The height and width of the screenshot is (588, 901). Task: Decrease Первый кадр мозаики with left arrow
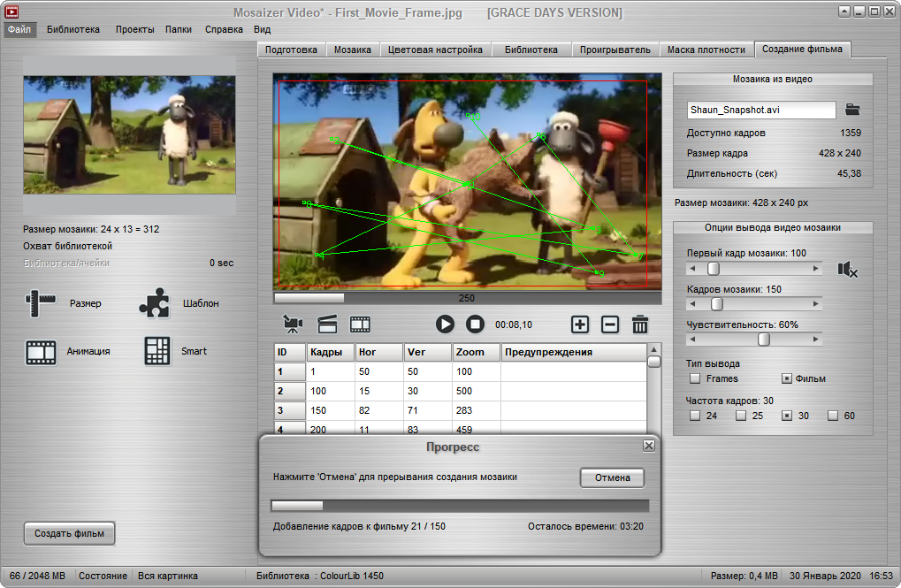[692, 269]
